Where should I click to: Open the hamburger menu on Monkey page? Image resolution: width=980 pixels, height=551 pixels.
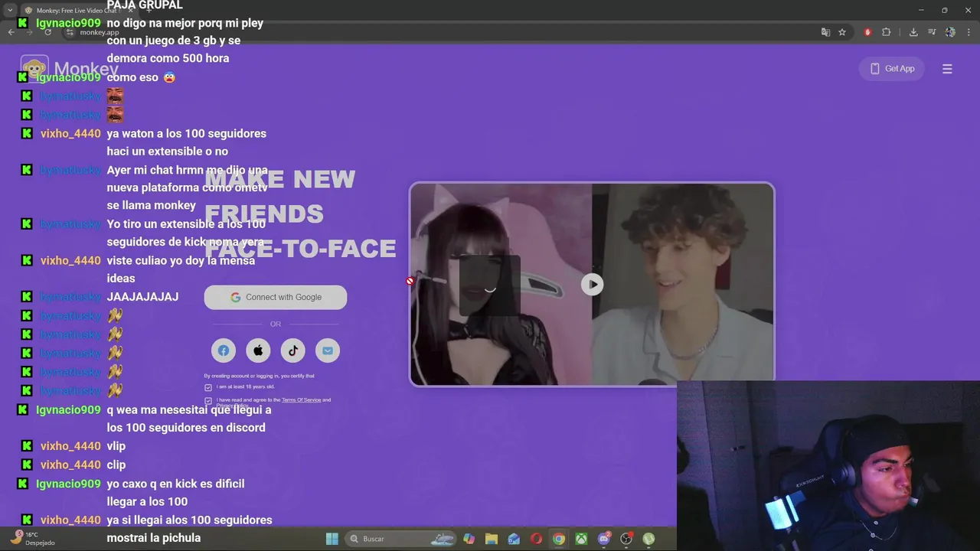[x=947, y=69]
